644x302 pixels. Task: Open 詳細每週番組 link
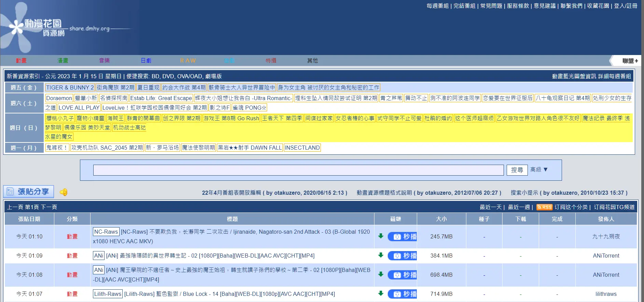click(x=615, y=76)
